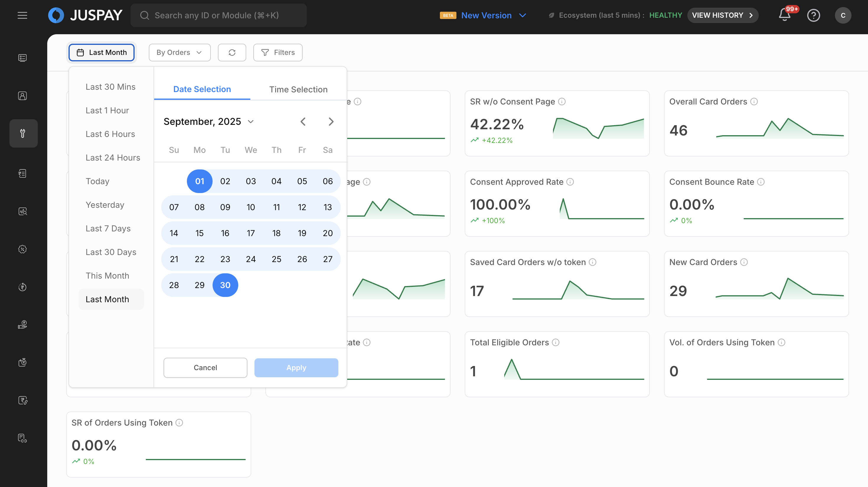Viewport: 868px width, 487px height.
Task: Click the info icon beside Consent Bounce Rate
Action: click(x=761, y=182)
